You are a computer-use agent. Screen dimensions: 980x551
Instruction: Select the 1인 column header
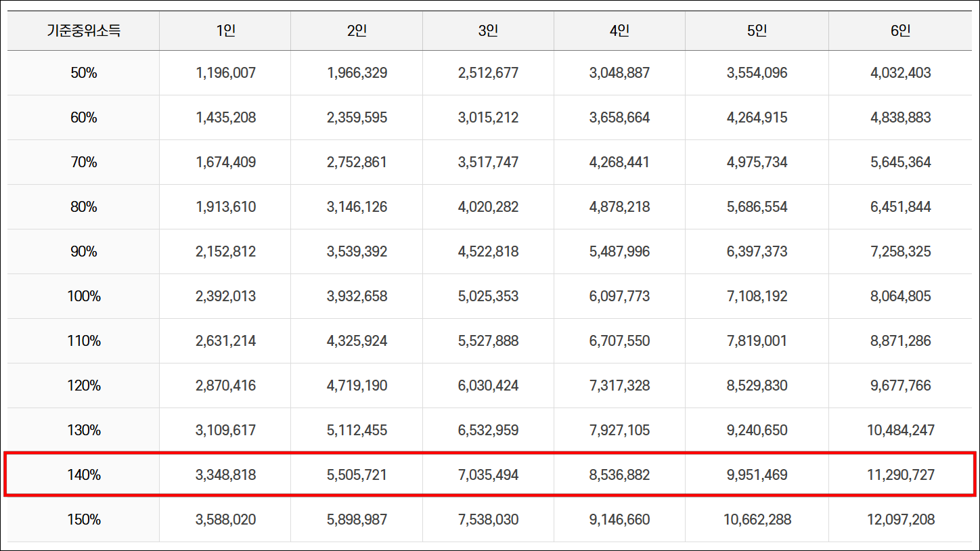225,31
